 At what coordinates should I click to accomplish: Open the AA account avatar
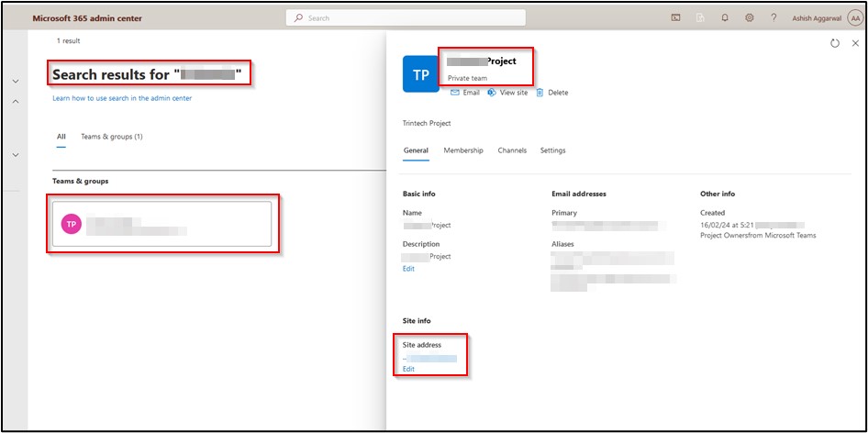point(855,17)
